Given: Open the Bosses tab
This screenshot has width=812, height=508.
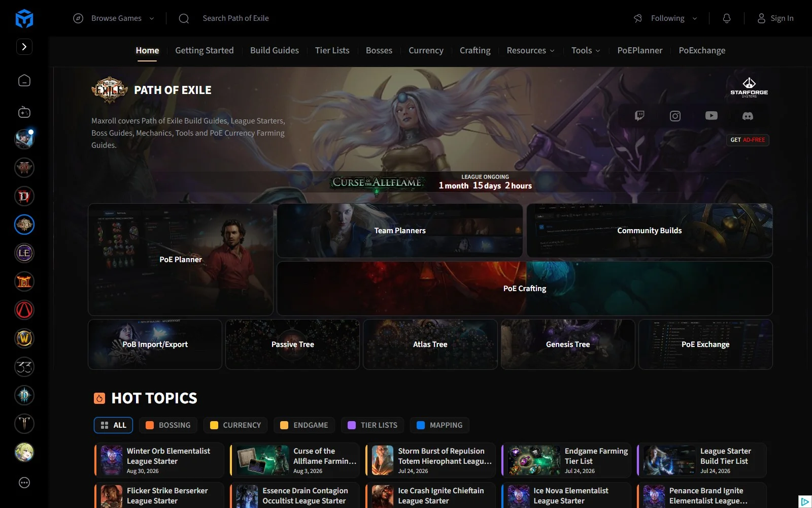Looking at the screenshot, I should coord(379,50).
